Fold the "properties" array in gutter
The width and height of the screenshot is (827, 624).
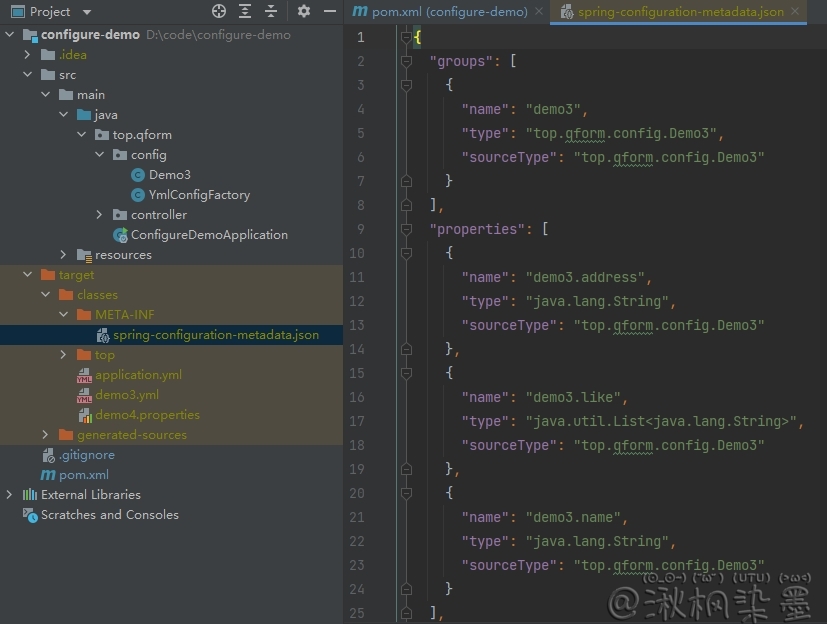click(406, 229)
